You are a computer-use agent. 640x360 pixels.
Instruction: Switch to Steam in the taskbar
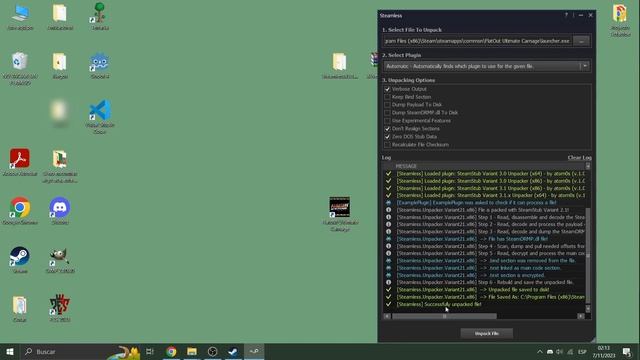(x=233, y=351)
